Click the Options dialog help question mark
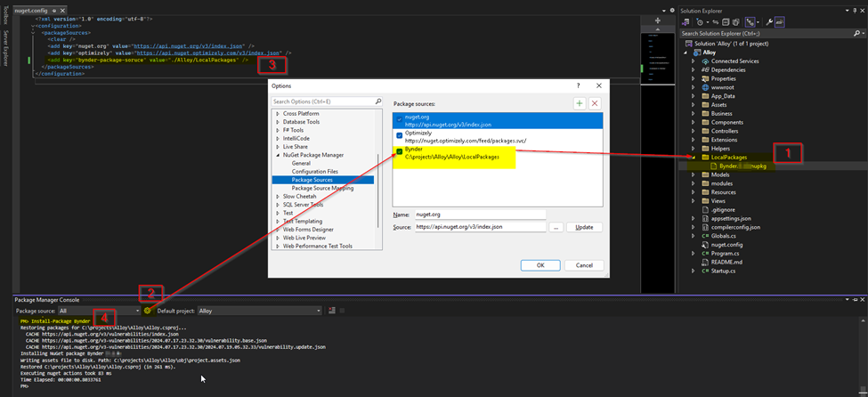 pyautogui.click(x=578, y=85)
